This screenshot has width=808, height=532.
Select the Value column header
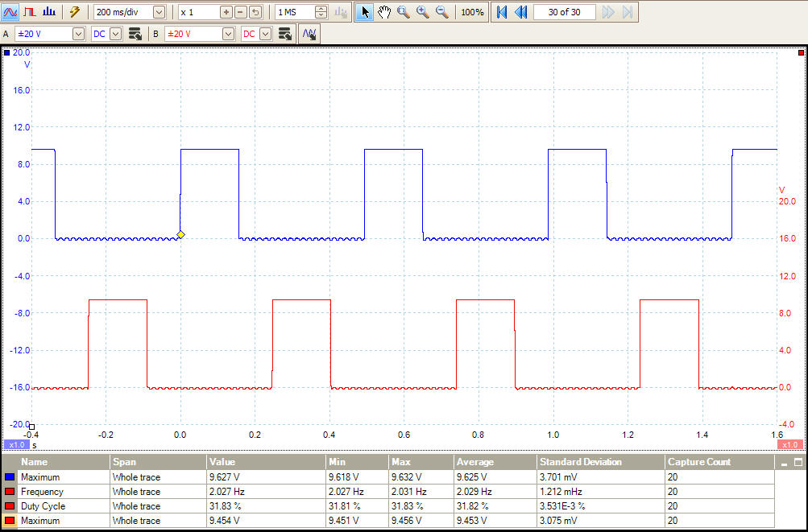267,462
